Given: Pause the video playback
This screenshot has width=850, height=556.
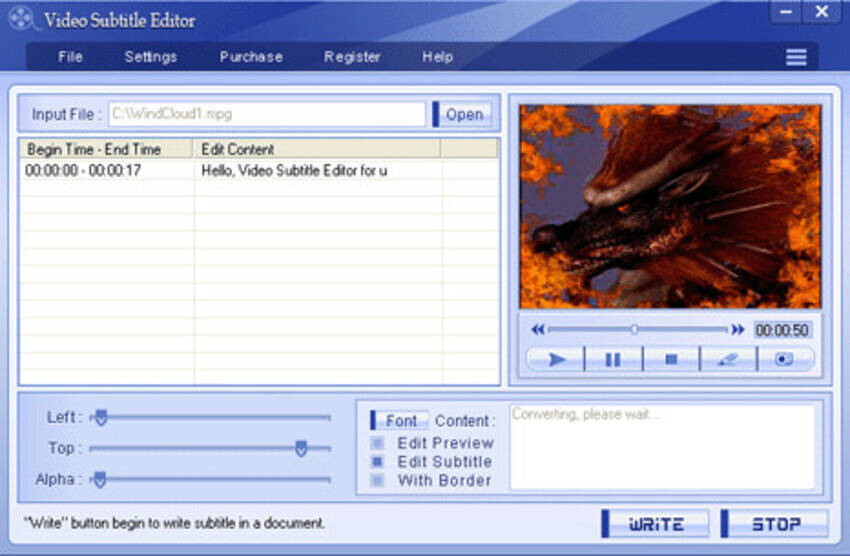Looking at the screenshot, I should [613, 359].
